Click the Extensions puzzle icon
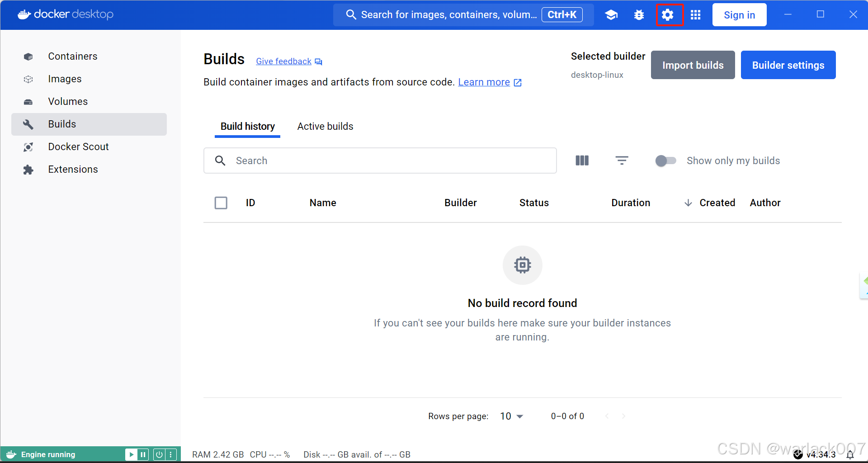 [28, 170]
